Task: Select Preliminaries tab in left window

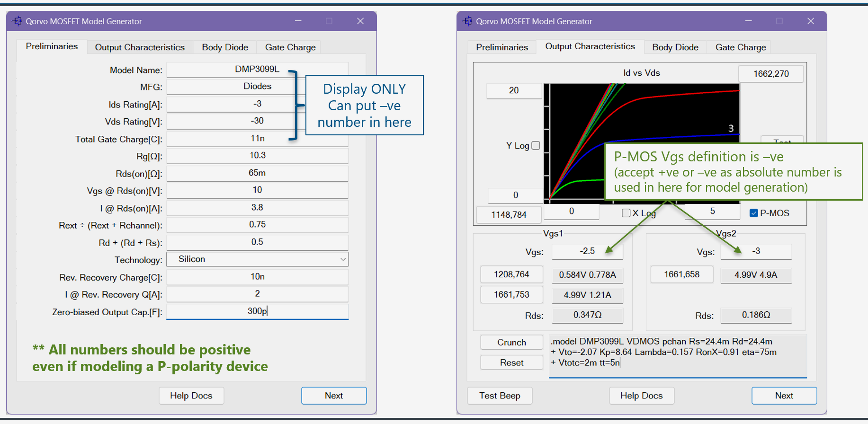Action: [x=52, y=46]
